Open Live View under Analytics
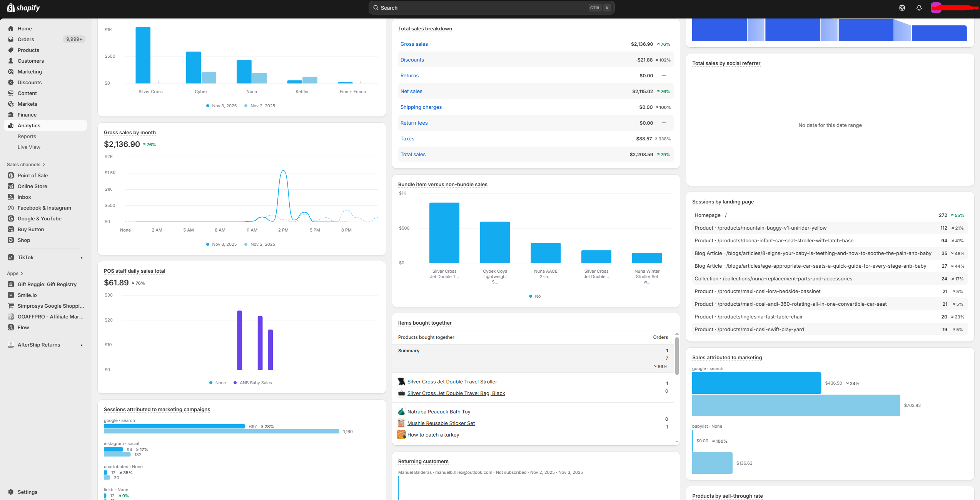980x500 pixels. pos(29,147)
